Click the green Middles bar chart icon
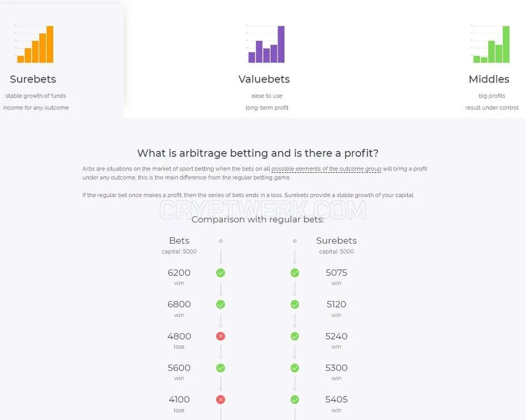The width and height of the screenshot is (526, 420). [x=490, y=44]
